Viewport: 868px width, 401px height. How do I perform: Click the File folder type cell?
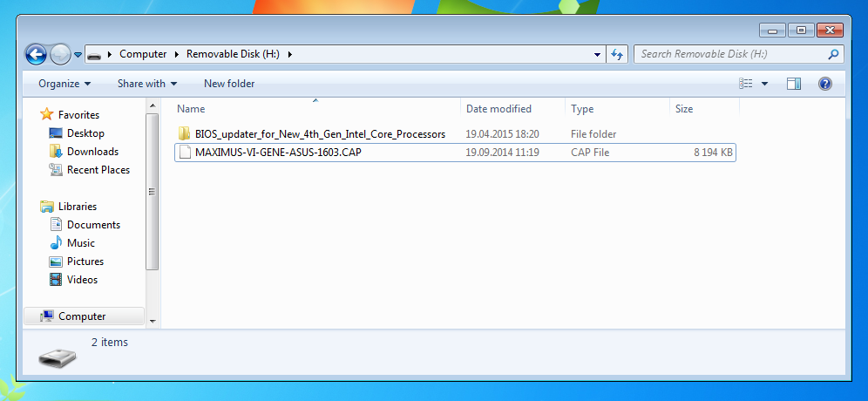pos(593,134)
